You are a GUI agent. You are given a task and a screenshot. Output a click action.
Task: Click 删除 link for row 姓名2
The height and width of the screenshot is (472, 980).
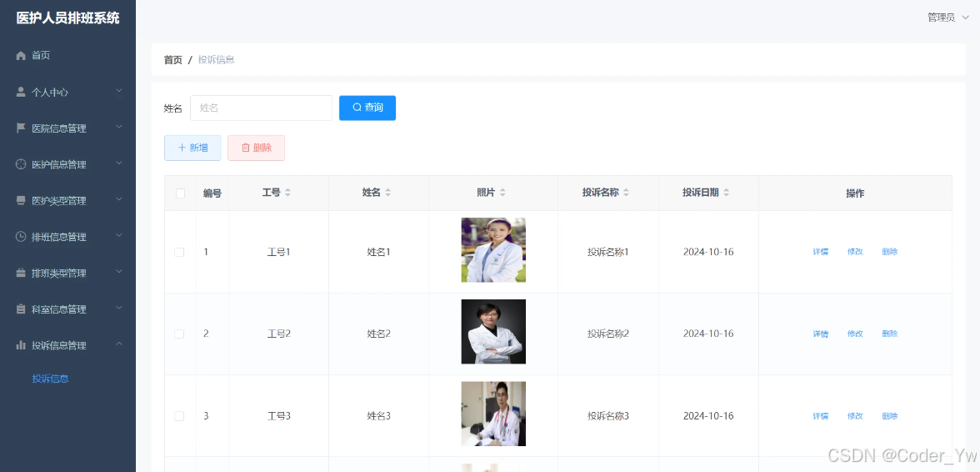pos(890,334)
